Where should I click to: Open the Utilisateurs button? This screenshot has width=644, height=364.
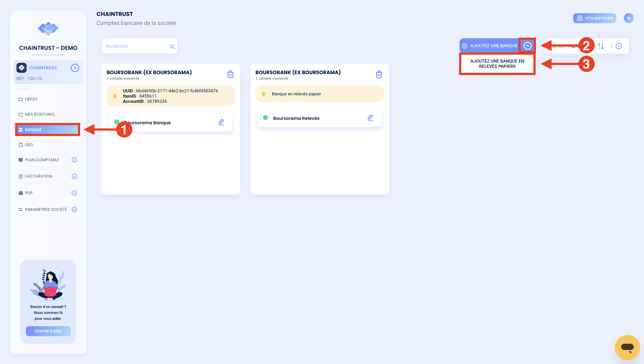coord(594,18)
